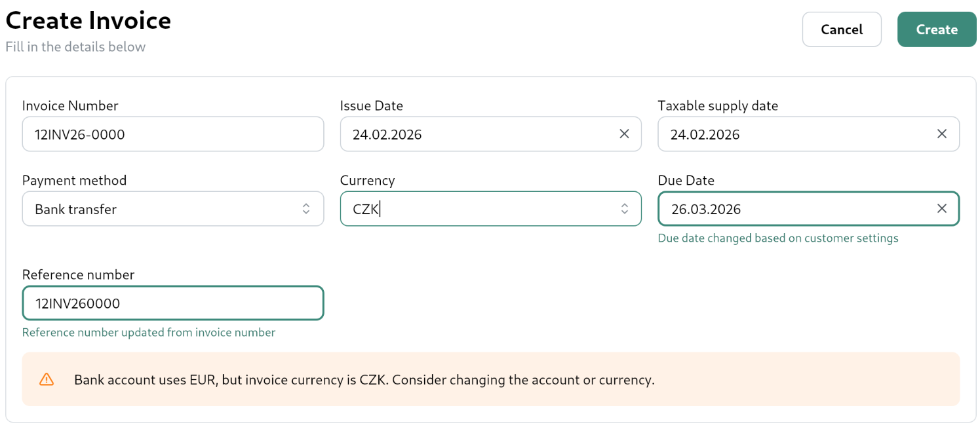Click the Currency field's chevron stepper icon
The height and width of the screenshot is (431, 980).
(x=624, y=208)
